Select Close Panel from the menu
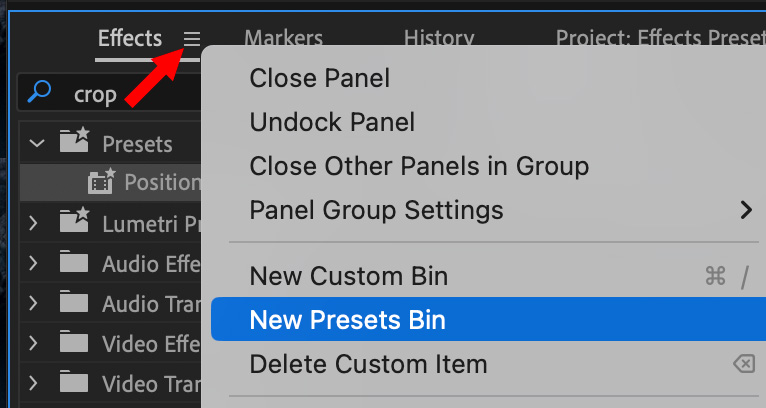 [319, 77]
